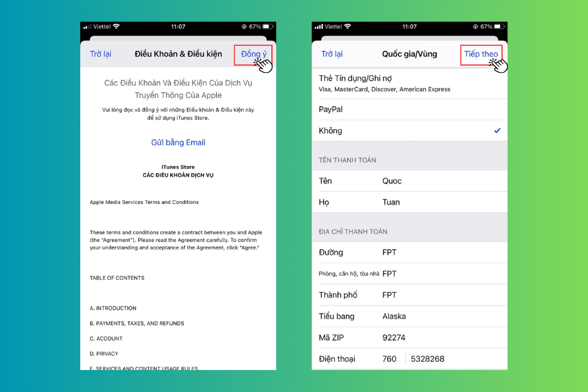Viewport: 588px width, 392px height.
Task: Click Điều Khoản & Điều kiện title
Action: point(178,54)
